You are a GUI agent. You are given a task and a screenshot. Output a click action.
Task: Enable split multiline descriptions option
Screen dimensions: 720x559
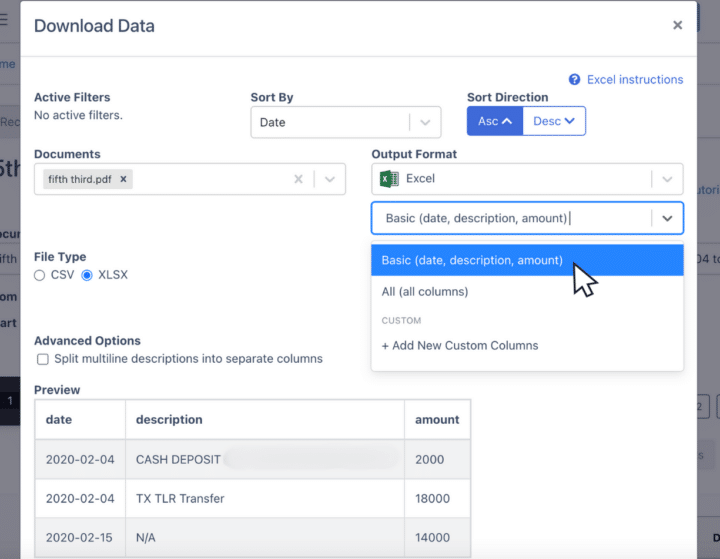point(43,359)
